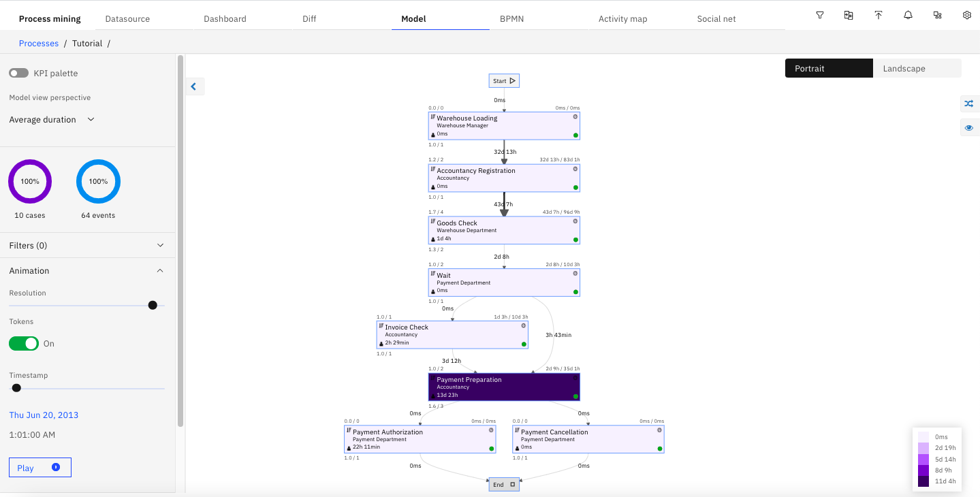Viewport: 980px width, 497px height.
Task: Expand the Filters (0) section
Action: pyautogui.click(x=160, y=245)
